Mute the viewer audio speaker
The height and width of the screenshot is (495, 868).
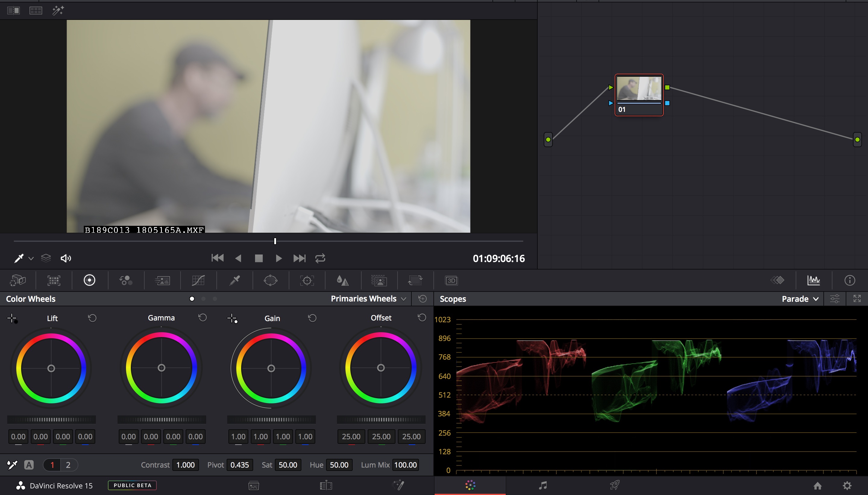[66, 258]
